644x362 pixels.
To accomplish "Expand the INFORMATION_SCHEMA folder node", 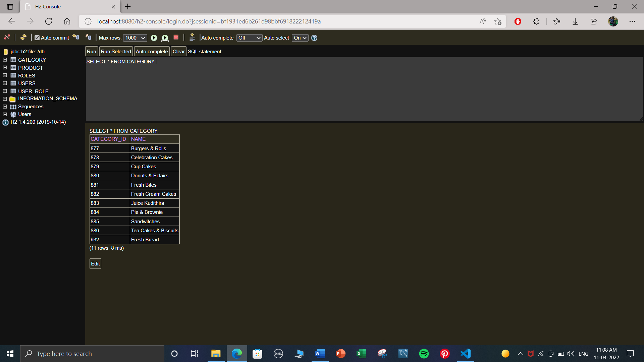I will tap(5, 99).
